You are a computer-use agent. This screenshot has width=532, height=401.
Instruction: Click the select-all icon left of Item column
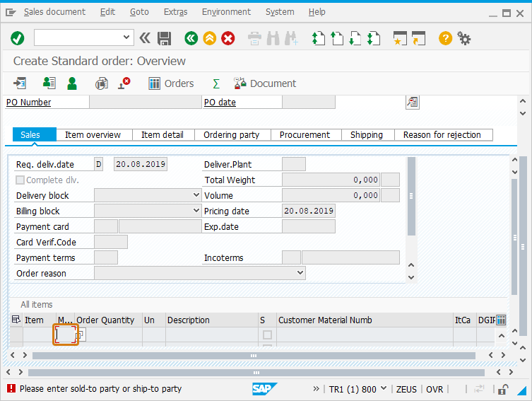pos(16,320)
